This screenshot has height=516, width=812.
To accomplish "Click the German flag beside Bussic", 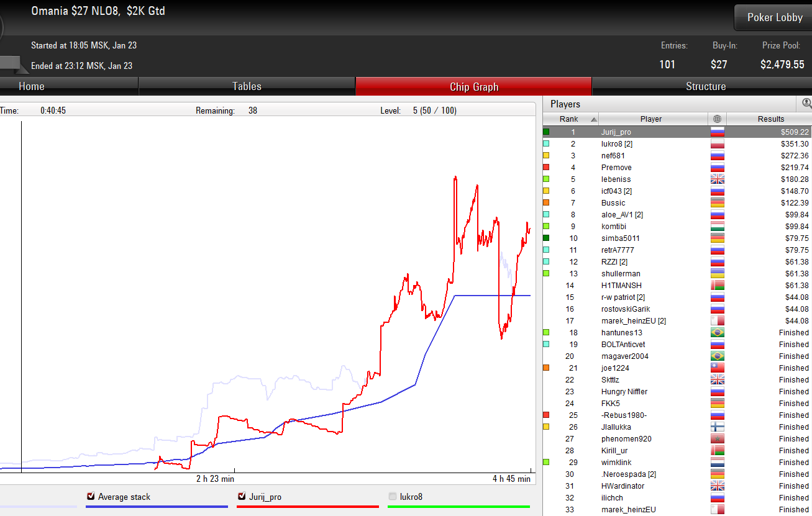I will tap(718, 202).
